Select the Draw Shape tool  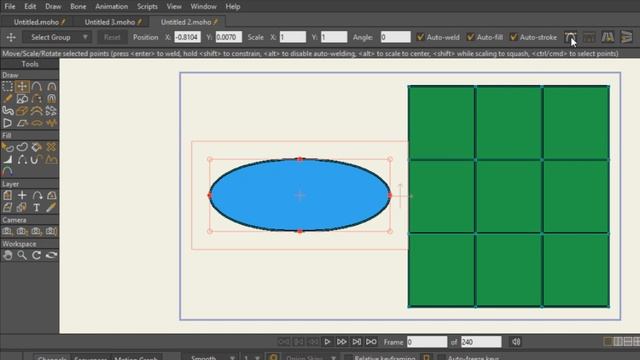(x=22, y=99)
